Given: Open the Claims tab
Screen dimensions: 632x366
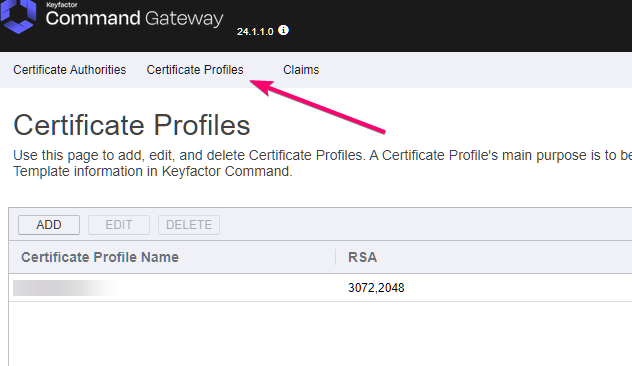Looking at the screenshot, I should coord(301,70).
